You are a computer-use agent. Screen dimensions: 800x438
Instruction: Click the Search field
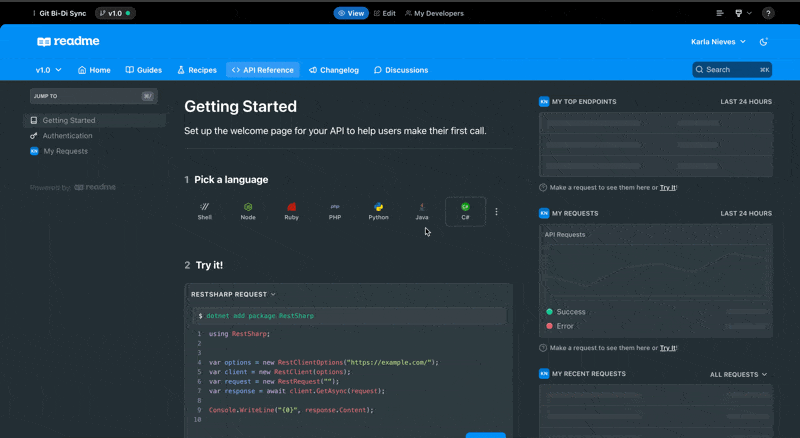(732, 69)
